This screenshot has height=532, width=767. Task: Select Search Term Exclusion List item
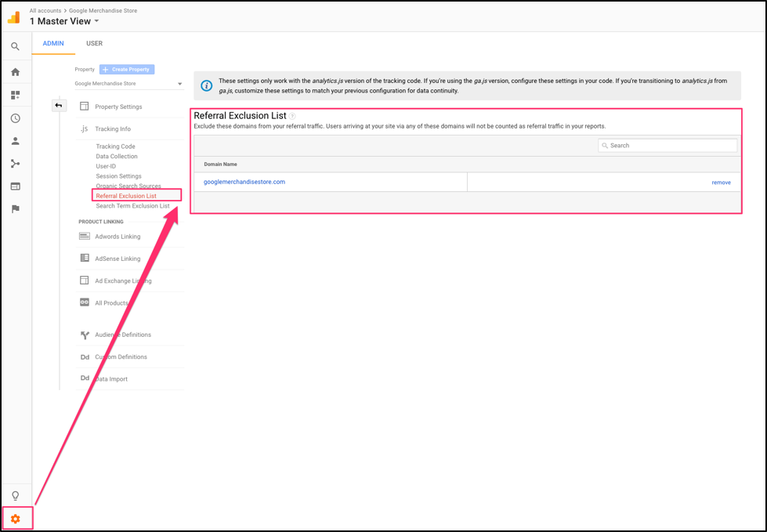tap(132, 206)
